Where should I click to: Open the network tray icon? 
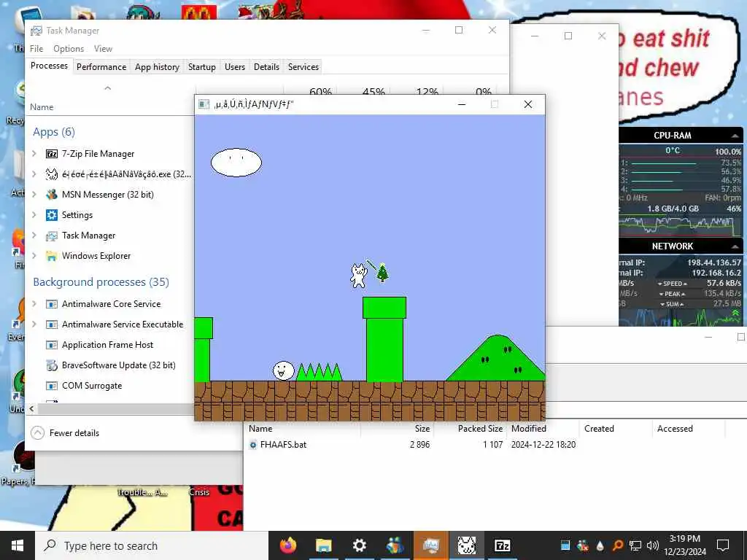[x=635, y=545]
